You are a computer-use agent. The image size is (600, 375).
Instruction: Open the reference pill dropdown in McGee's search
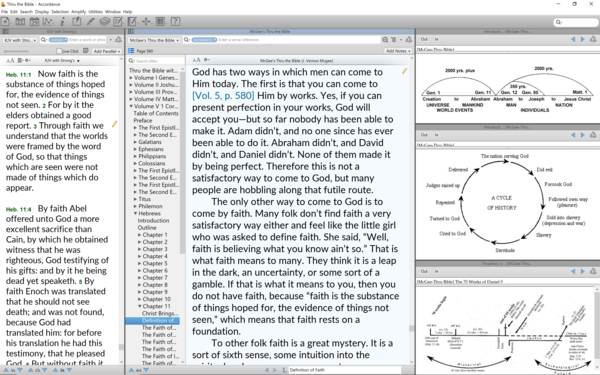(x=204, y=40)
